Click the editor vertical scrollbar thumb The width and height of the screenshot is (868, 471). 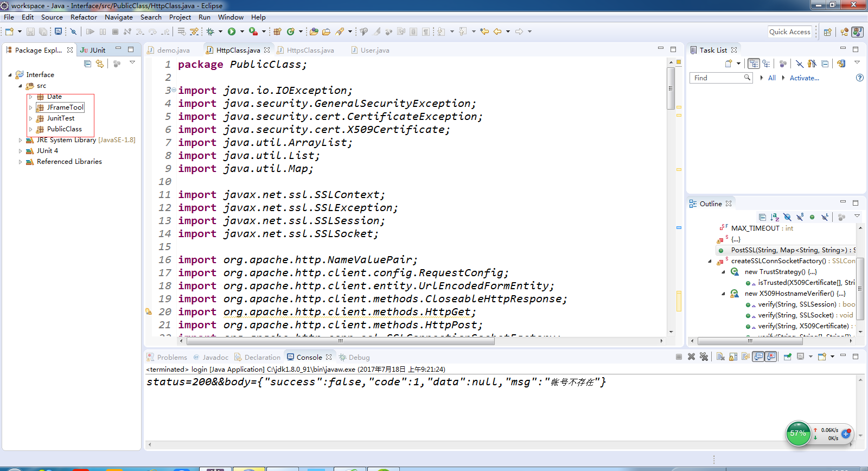pos(671,88)
